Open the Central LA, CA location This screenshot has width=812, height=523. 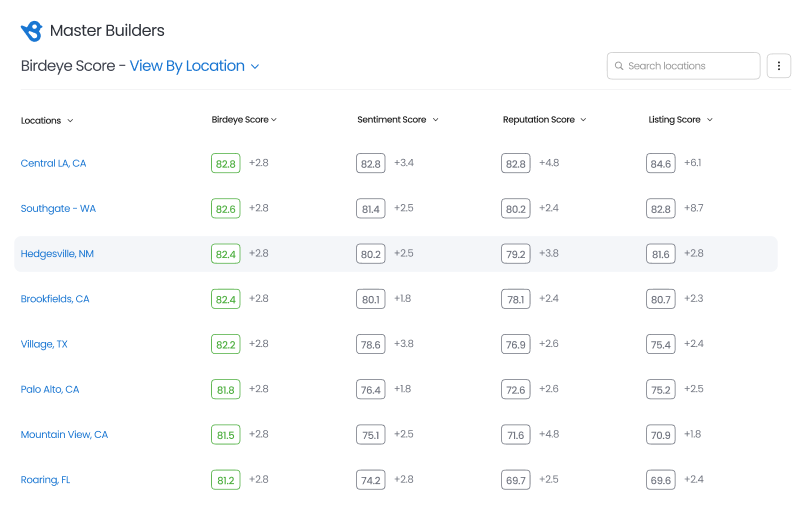tap(53, 163)
